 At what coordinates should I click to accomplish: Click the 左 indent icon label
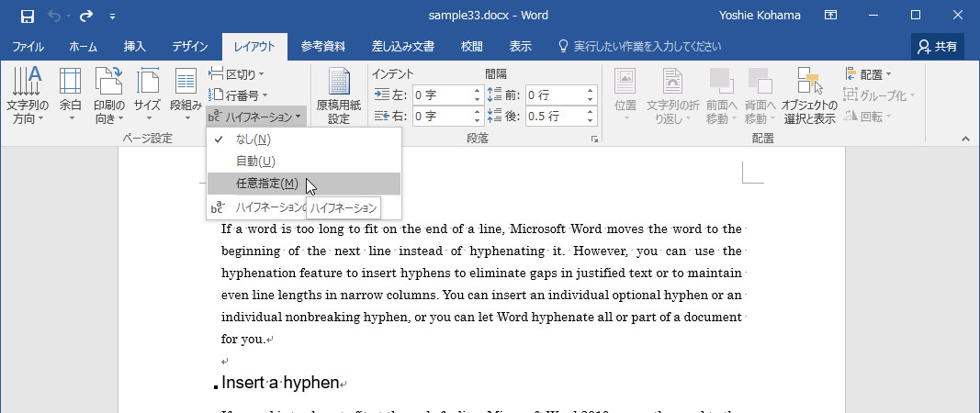[390, 95]
